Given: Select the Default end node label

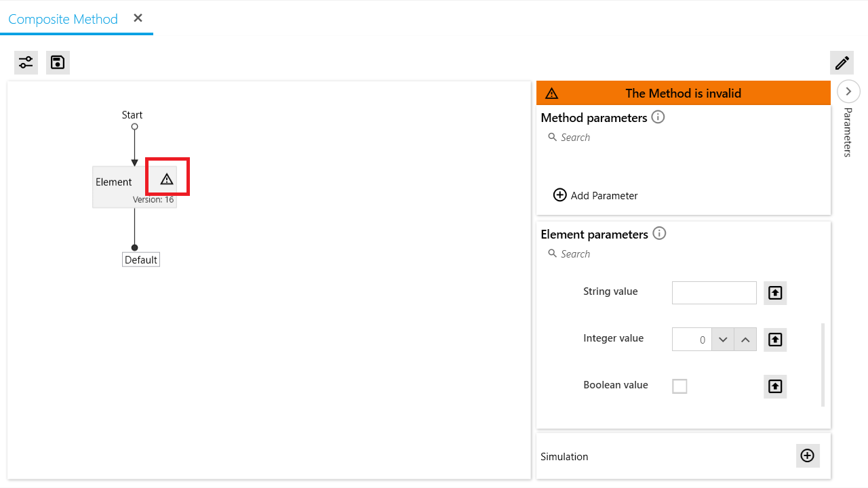Looking at the screenshot, I should point(141,260).
